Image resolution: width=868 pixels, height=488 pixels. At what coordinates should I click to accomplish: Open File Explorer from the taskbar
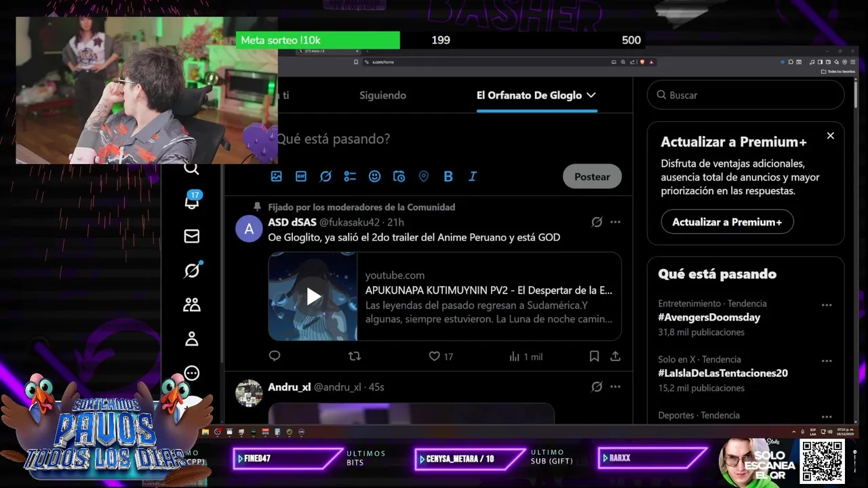point(205,432)
